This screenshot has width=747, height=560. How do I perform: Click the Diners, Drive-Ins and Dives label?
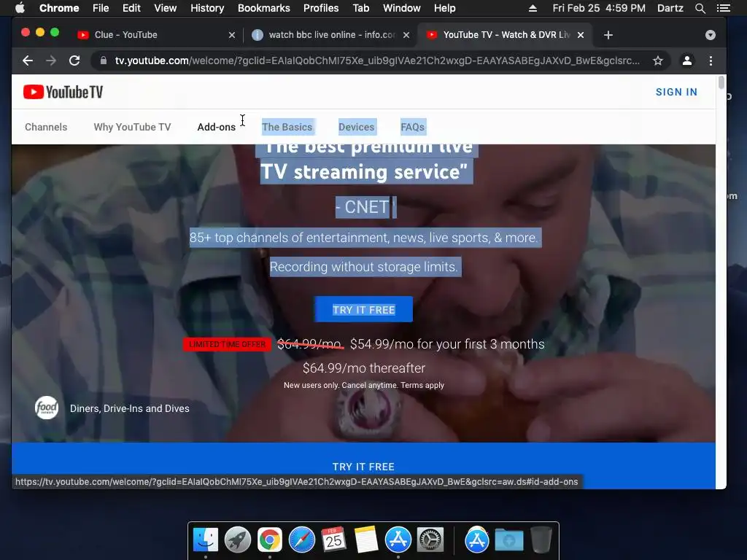pyautogui.click(x=130, y=408)
